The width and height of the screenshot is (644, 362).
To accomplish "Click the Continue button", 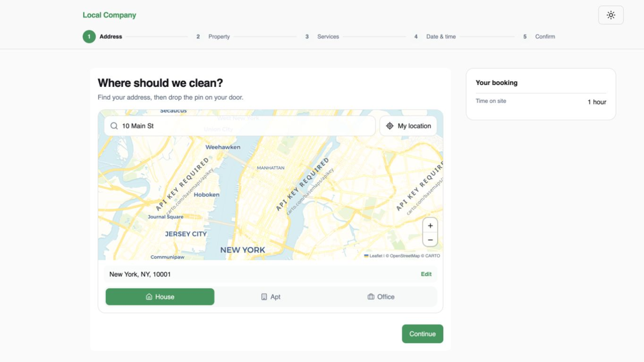I will click(422, 334).
